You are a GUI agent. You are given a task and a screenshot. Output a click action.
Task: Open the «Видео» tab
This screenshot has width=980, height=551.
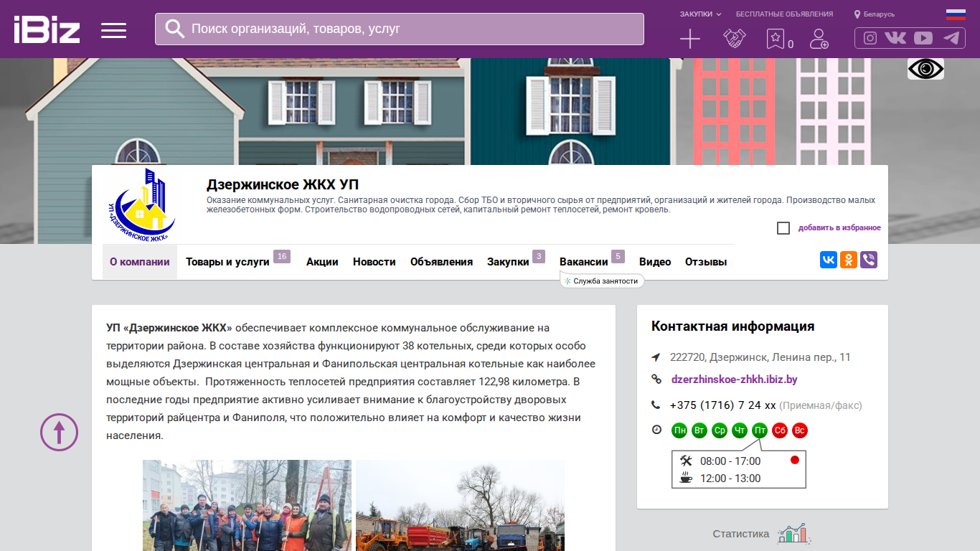click(655, 262)
